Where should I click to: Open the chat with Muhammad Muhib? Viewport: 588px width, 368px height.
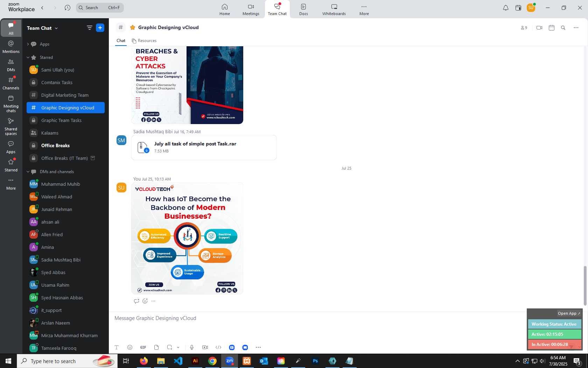coord(65,184)
